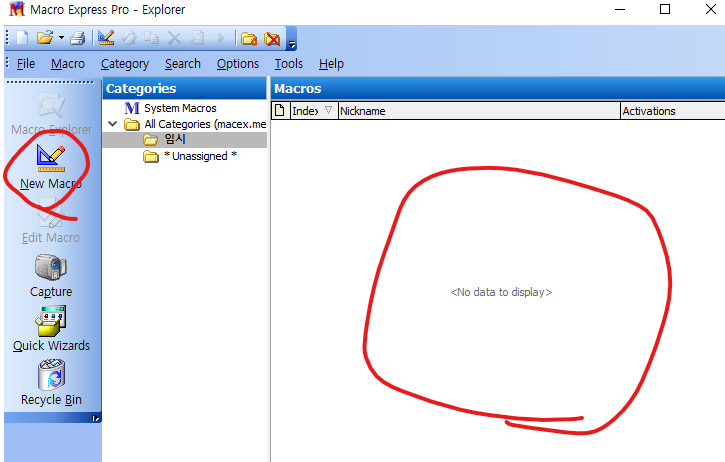Sort by the Index column header
The width and height of the screenshot is (725, 462).
pos(313,111)
